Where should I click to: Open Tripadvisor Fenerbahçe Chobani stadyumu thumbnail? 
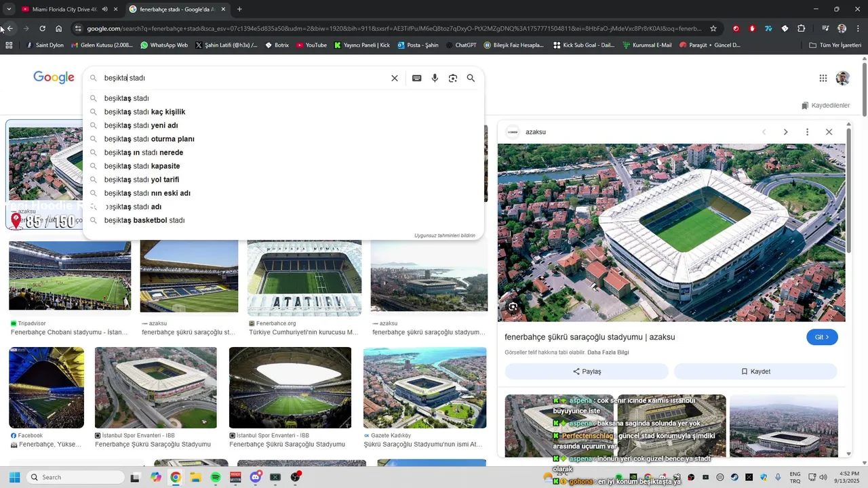click(70, 277)
